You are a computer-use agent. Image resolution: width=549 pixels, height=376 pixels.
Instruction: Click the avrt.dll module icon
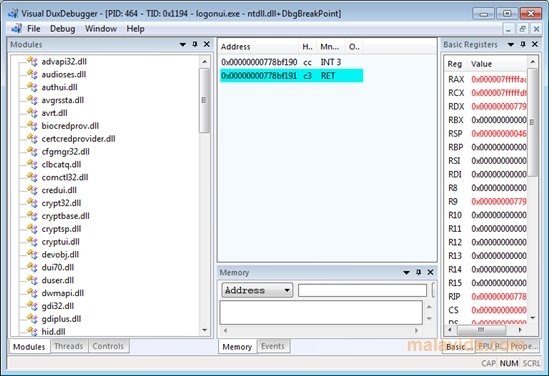(32, 113)
